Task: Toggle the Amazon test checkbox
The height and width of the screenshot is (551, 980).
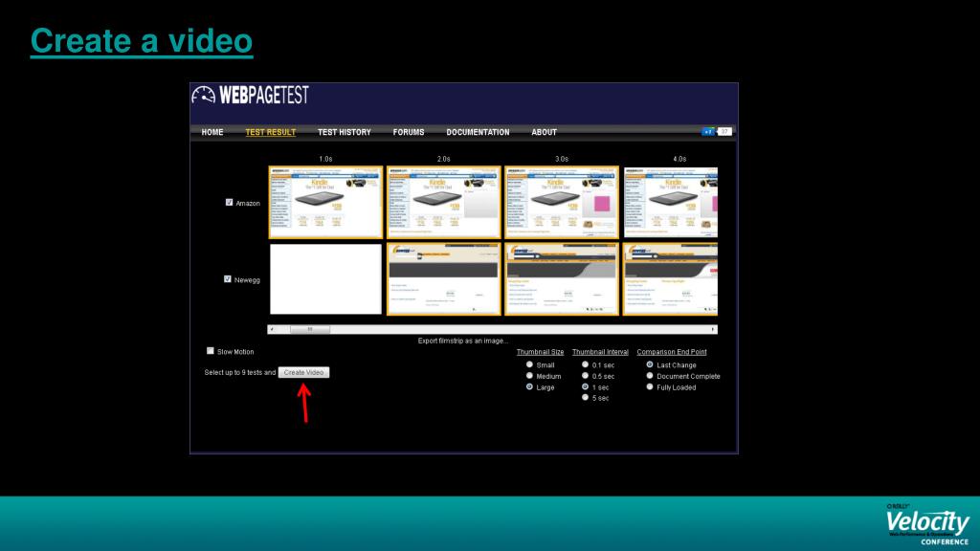Action: click(229, 203)
